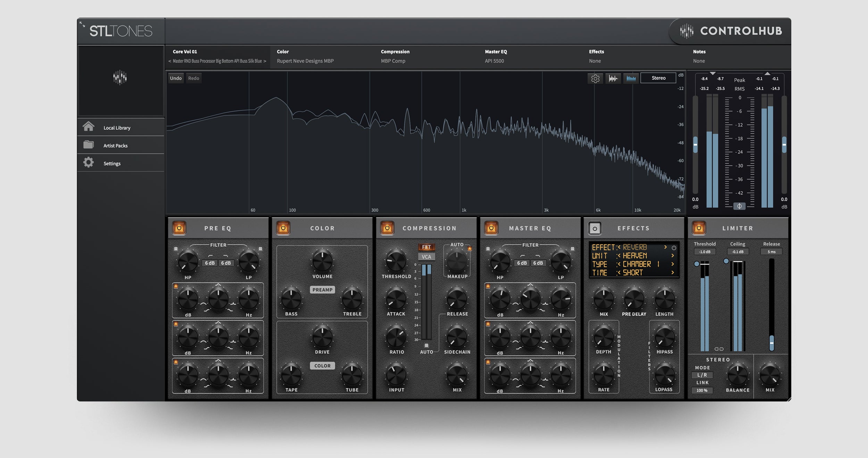
Task: Click the PREAMP button in Color module
Action: click(322, 290)
